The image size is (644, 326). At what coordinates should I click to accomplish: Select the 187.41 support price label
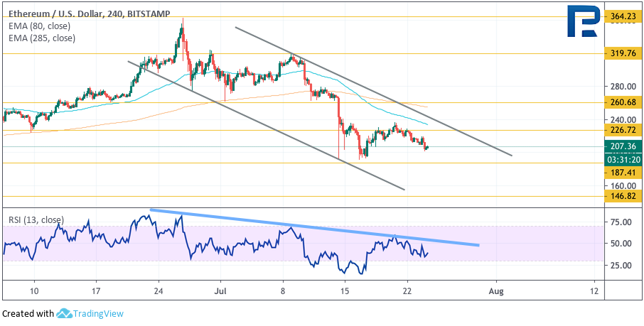tap(623, 173)
